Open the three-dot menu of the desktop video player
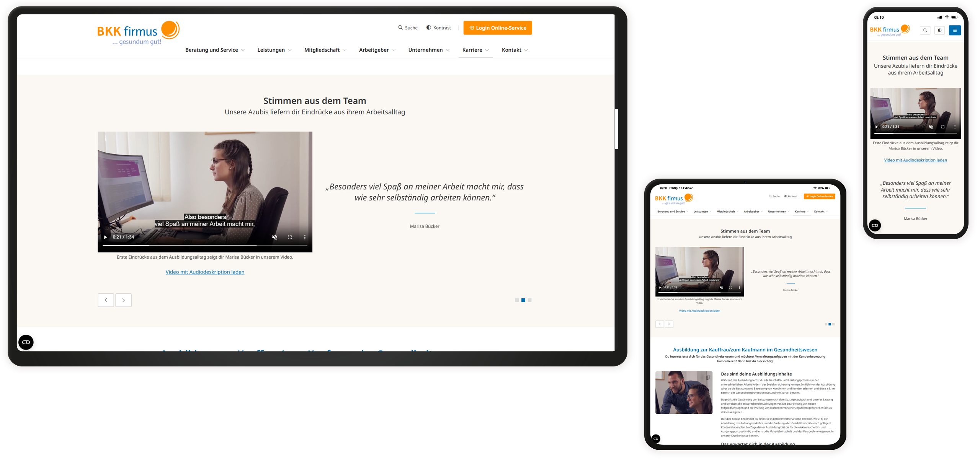The height and width of the screenshot is (459, 980). (x=305, y=237)
